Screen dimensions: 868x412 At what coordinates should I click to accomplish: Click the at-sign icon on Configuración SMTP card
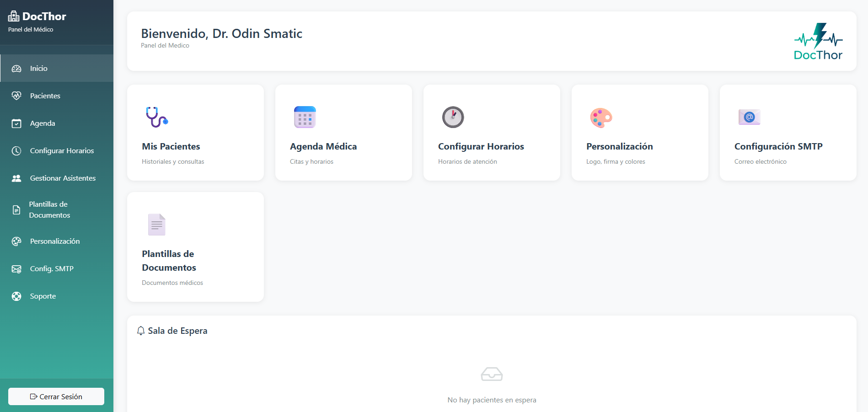point(749,117)
